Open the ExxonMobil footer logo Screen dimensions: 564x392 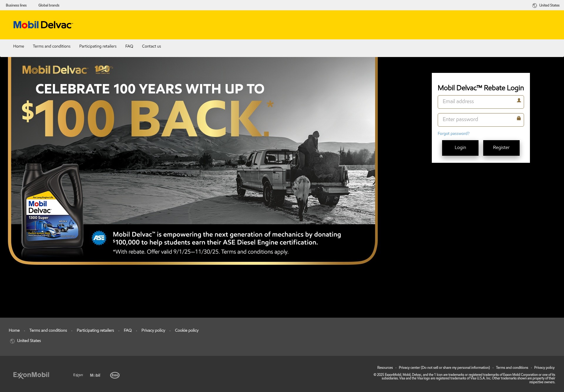(x=31, y=375)
